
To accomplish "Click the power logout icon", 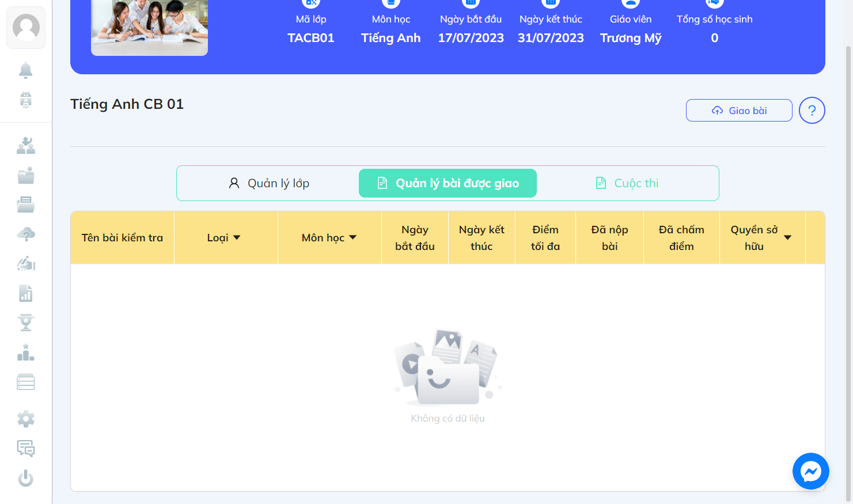I will coord(26,478).
